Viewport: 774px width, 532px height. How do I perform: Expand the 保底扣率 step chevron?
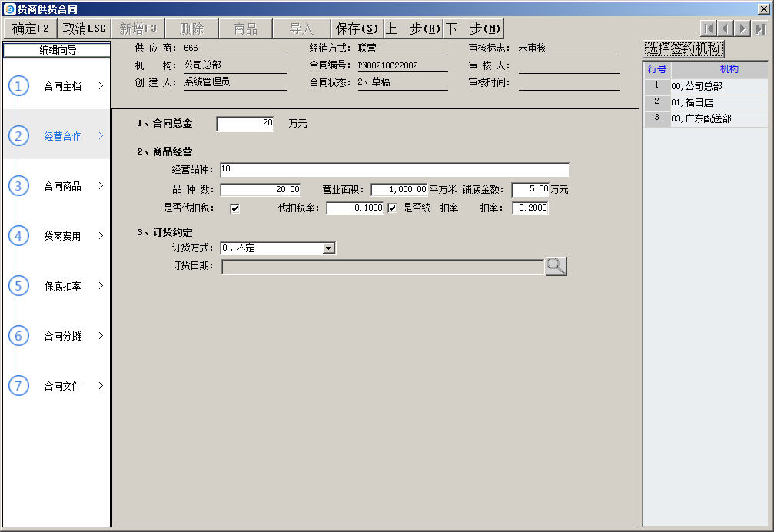tap(101, 286)
